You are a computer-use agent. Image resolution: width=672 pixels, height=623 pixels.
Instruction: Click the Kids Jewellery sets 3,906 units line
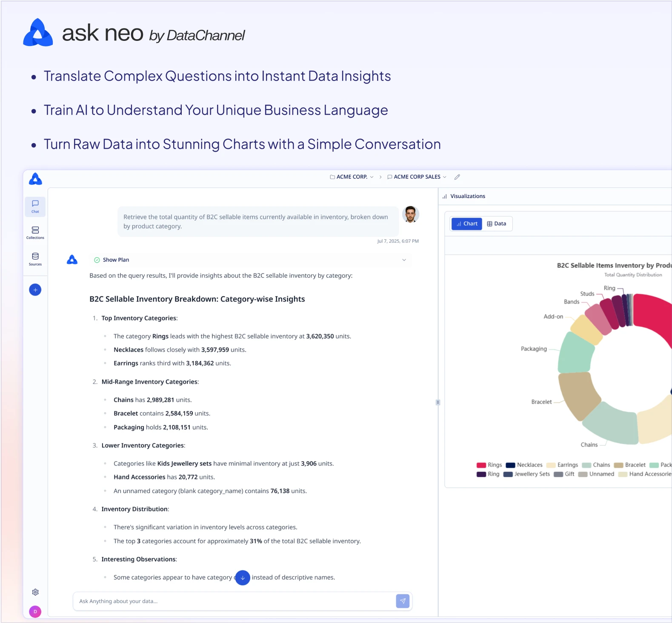coord(224,463)
